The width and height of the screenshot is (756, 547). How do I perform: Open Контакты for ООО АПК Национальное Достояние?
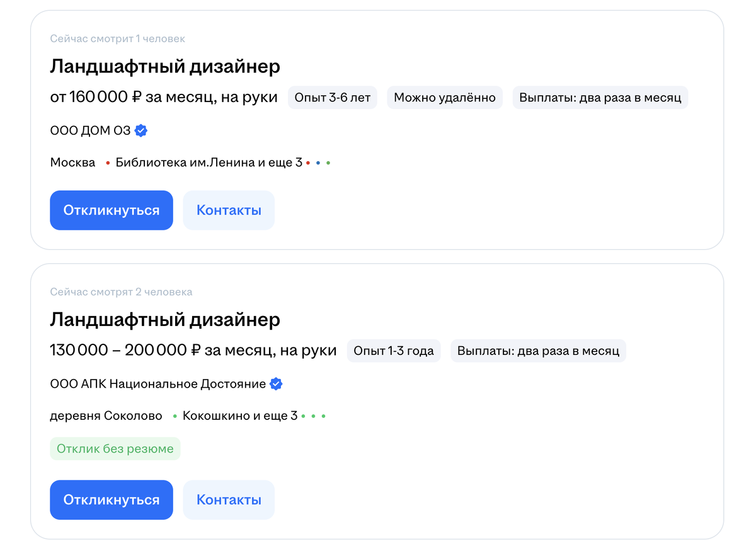(x=229, y=500)
